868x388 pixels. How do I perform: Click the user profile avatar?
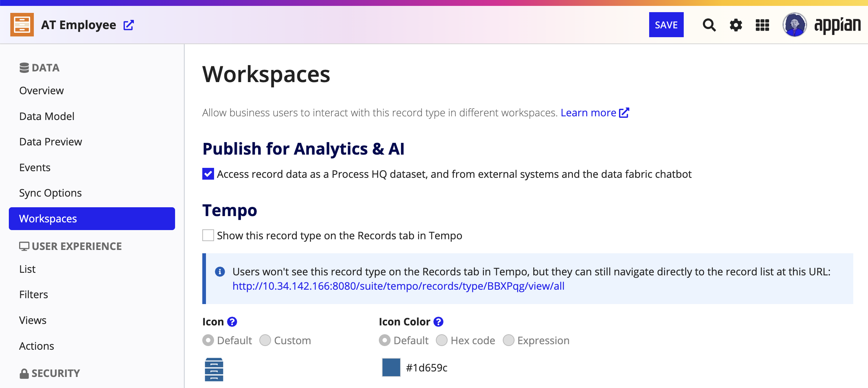(794, 25)
